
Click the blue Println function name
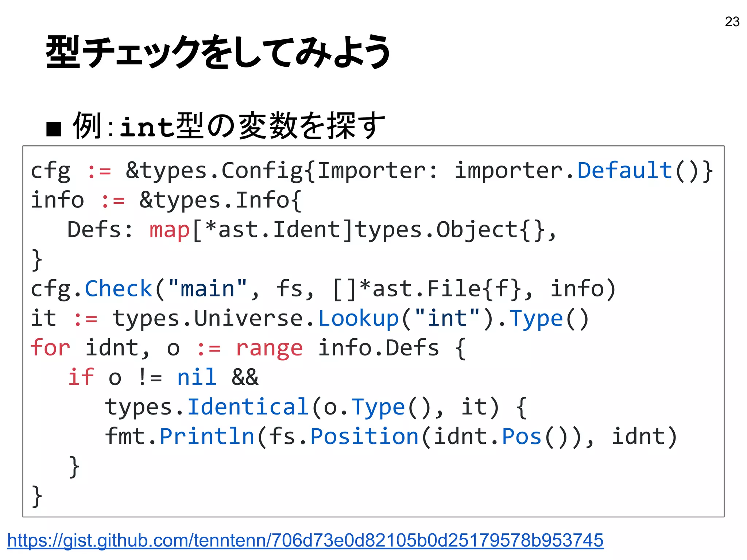(x=207, y=436)
